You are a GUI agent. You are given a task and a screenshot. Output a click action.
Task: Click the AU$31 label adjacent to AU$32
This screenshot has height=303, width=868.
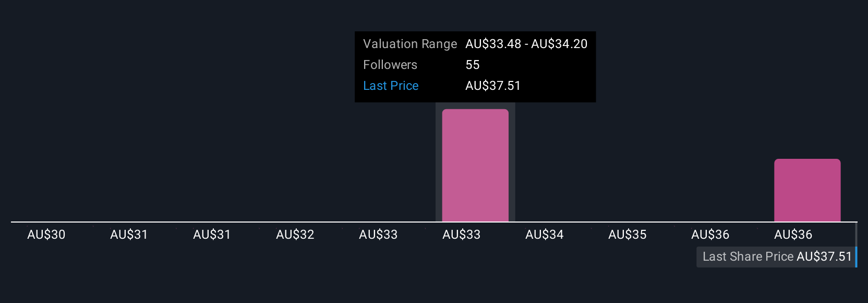[212, 235]
